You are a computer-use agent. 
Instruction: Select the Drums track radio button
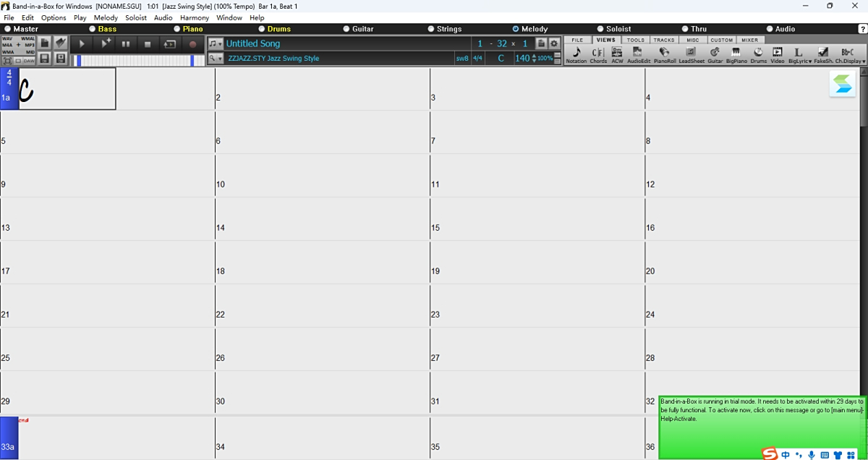click(x=263, y=29)
